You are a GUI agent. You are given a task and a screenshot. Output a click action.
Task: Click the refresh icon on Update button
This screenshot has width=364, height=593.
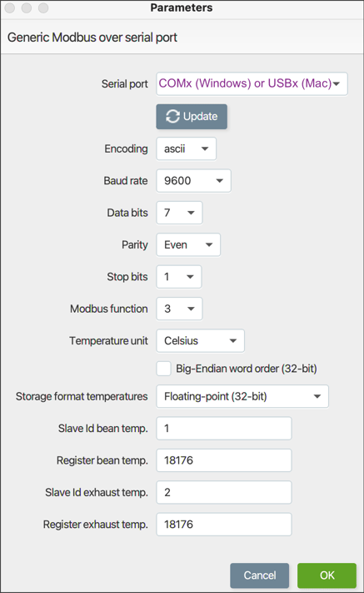pyautogui.click(x=172, y=117)
